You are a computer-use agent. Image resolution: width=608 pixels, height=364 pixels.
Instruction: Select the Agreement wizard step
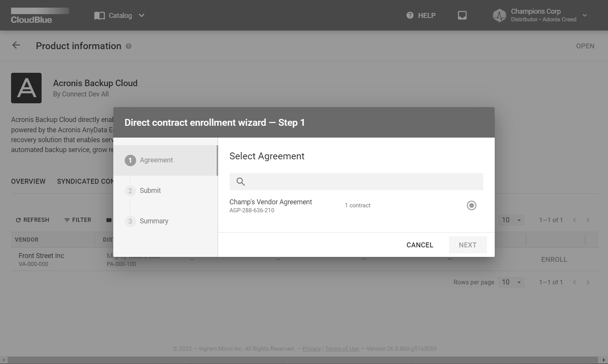[x=166, y=160]
